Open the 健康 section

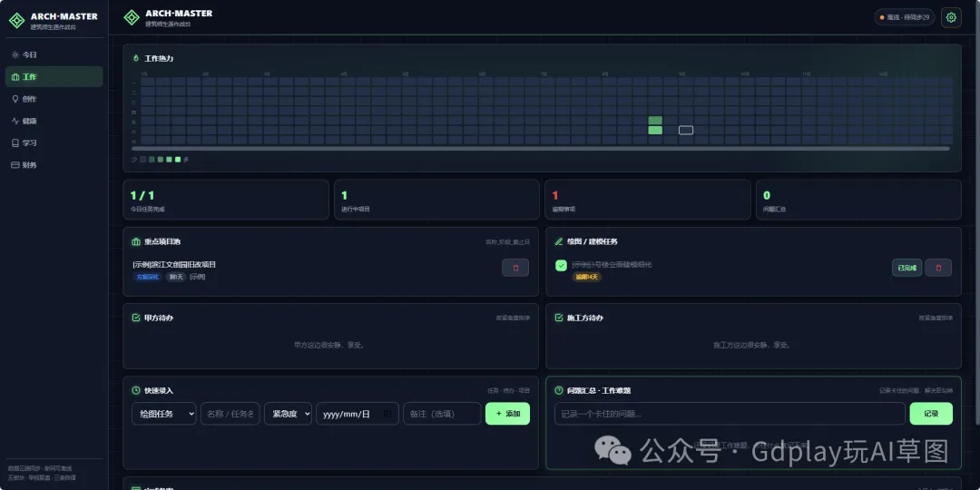pos(54,121)
